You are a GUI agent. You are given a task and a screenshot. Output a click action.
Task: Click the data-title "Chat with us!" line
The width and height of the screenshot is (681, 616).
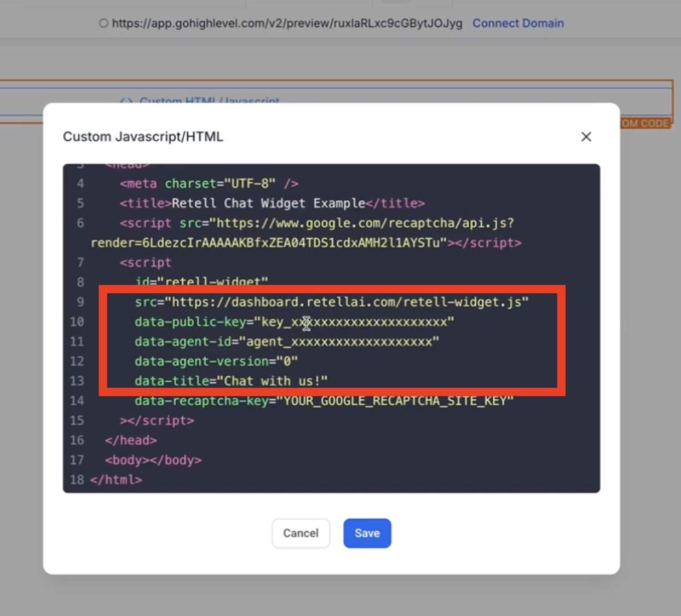click(231, 381)
